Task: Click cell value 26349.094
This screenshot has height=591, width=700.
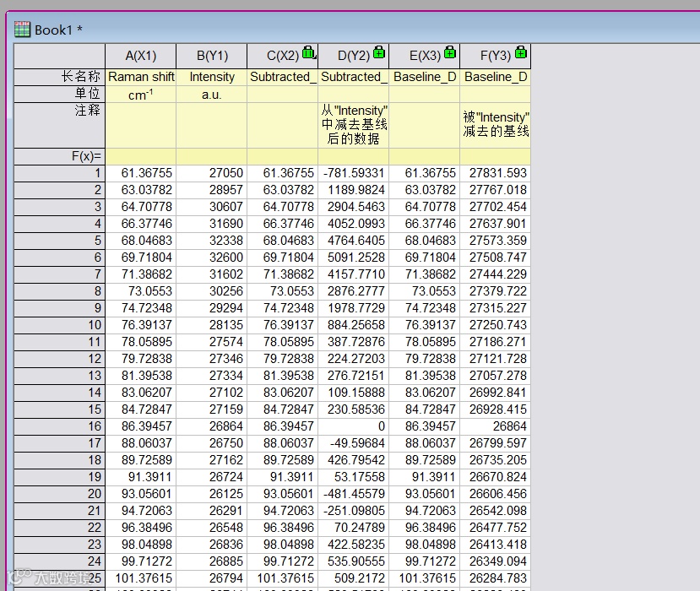Action: pyautogui.click(x=496, y=561)
